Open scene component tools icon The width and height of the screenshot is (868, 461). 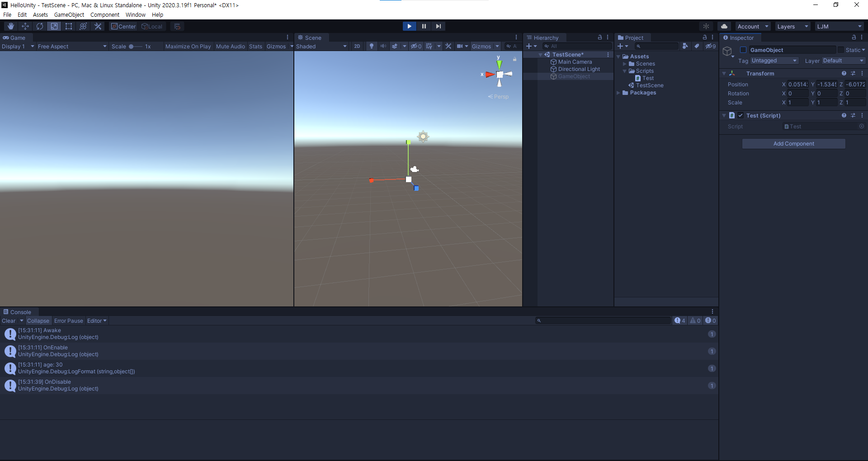448,46
